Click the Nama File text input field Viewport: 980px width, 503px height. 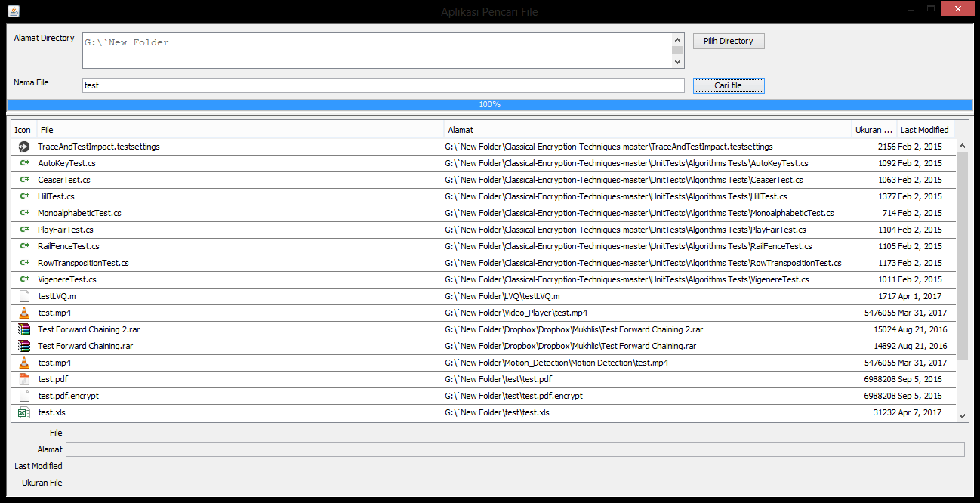(383, 85)
